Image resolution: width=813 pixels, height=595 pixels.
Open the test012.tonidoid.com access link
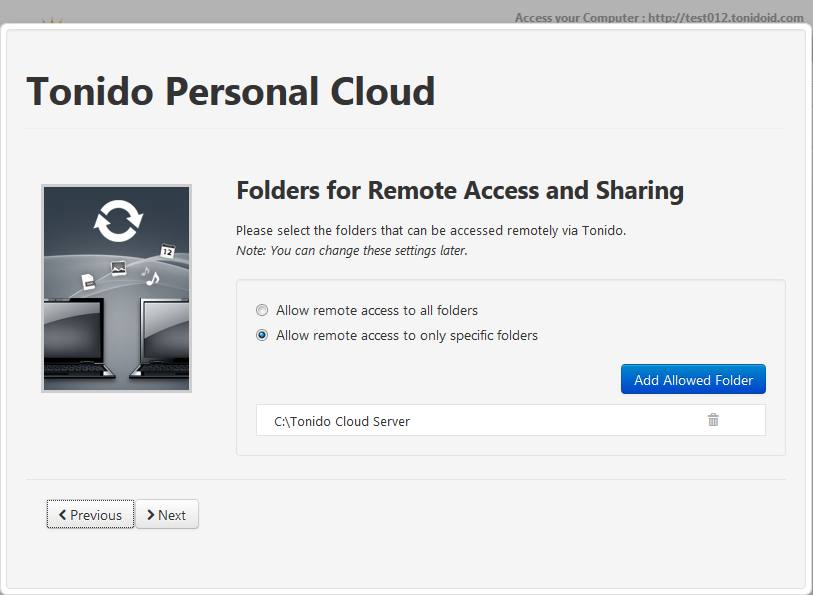[726, 18]
